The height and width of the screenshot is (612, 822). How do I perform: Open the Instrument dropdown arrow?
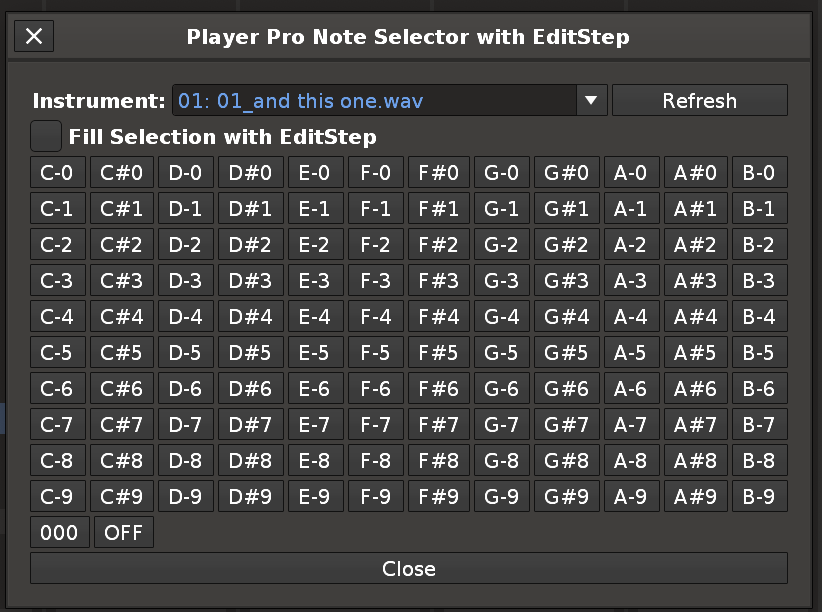point(590,100)
